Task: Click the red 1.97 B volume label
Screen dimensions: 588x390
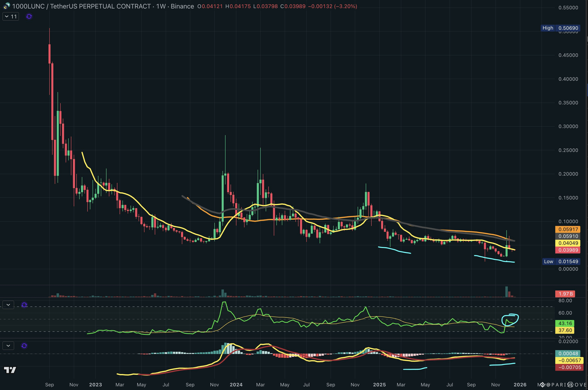Action: tap(565, 294)
